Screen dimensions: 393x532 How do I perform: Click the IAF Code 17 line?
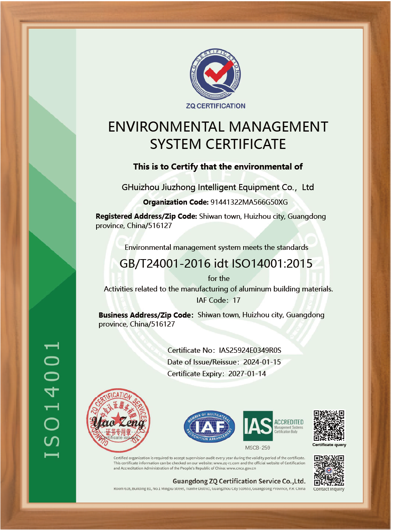coord(218,300)
